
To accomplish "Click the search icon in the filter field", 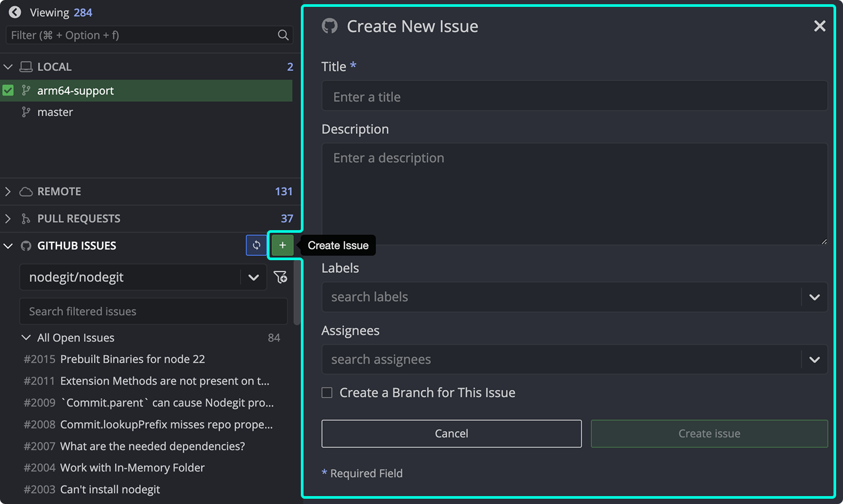I will coord(283,35).
